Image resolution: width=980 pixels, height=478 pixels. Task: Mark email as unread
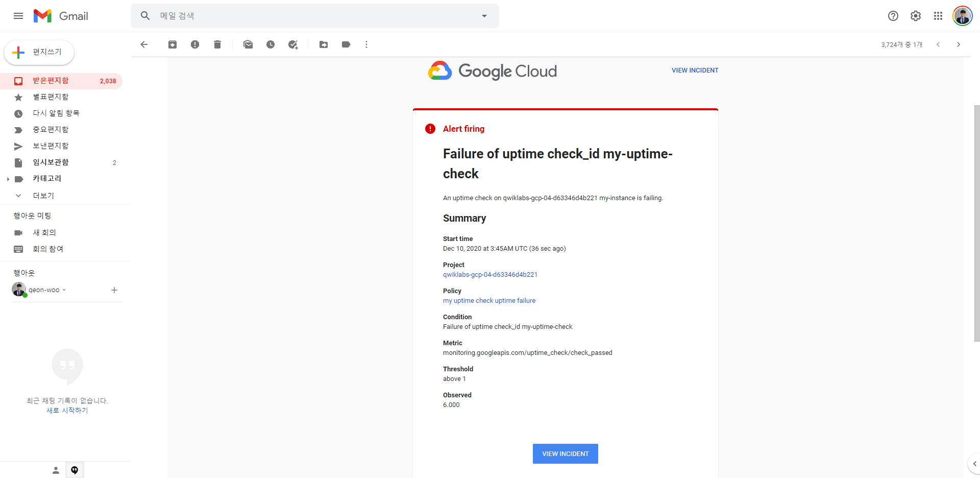248,44
